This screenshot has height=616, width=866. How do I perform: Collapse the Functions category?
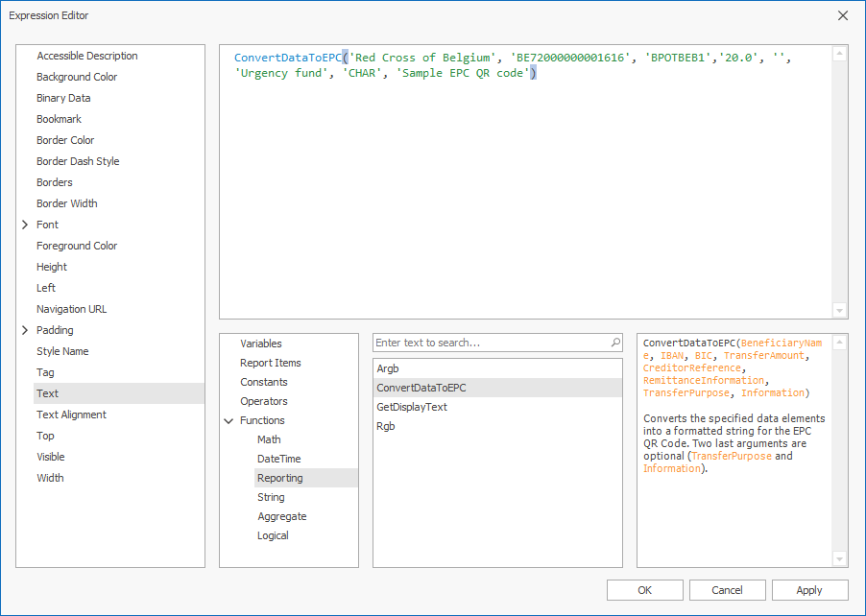(x=229, y=420)
